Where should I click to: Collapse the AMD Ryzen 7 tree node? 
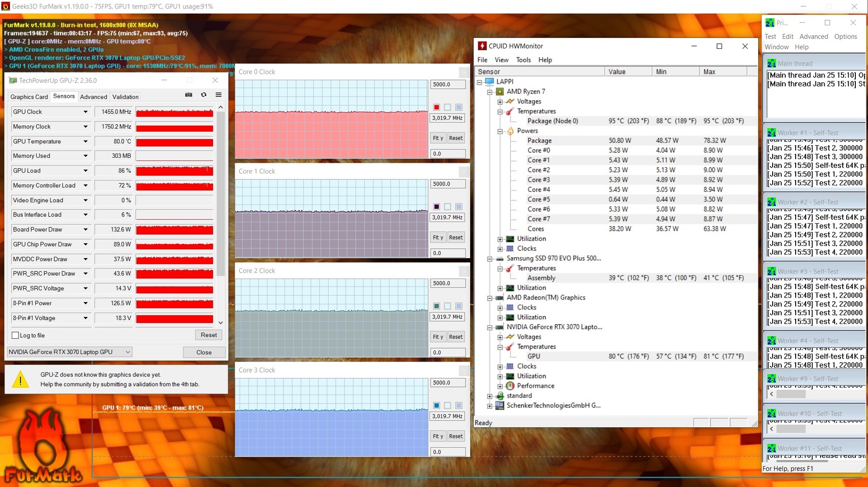point(490,92)
